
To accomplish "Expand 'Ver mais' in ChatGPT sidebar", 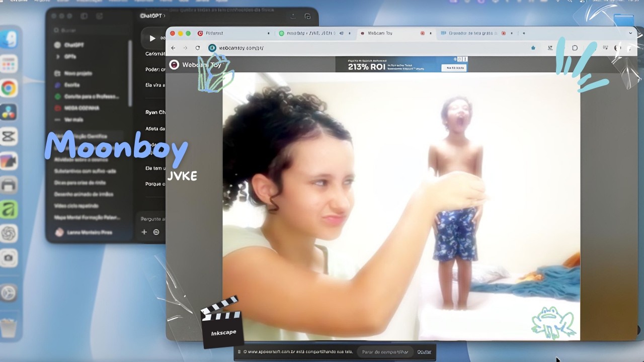I will pyautogui.click(x=73, y=120).
